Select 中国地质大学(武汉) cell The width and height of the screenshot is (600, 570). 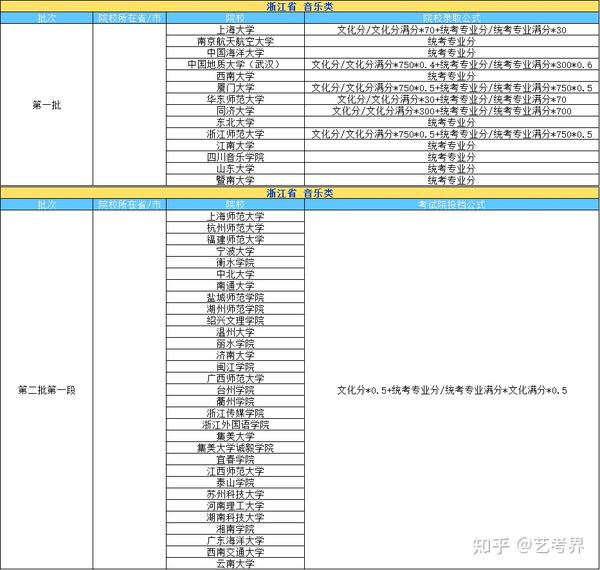coord(235,64)
